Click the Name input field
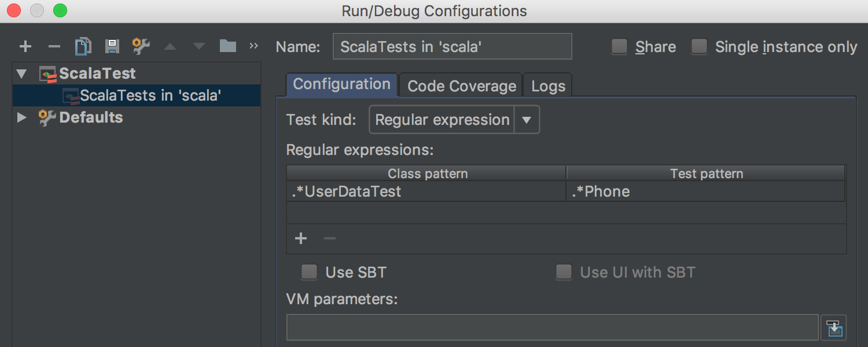Viewport: 868px width, 347px height. tap(453, 46)
